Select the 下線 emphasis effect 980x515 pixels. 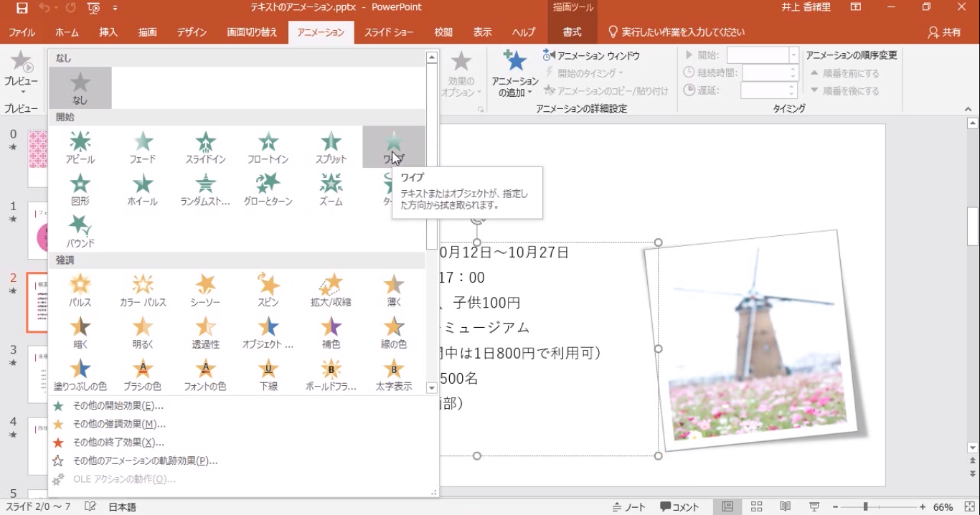coord(268,374)
